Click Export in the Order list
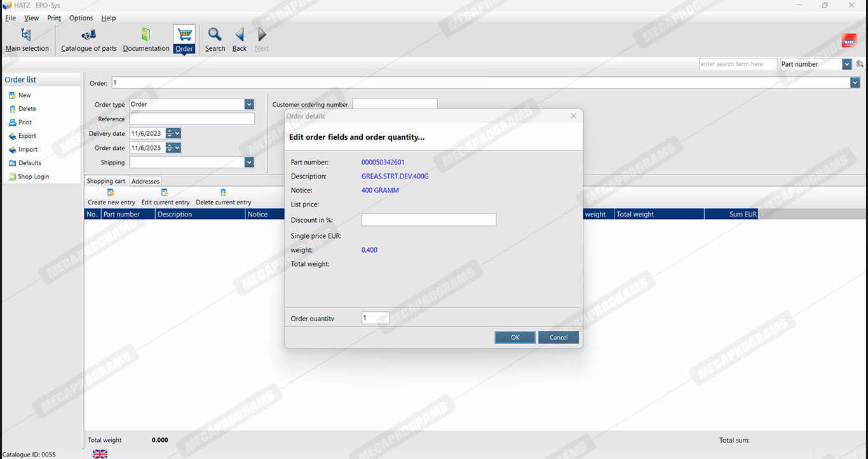Screen dimensions: 868x459 click(x=27, y=136)
